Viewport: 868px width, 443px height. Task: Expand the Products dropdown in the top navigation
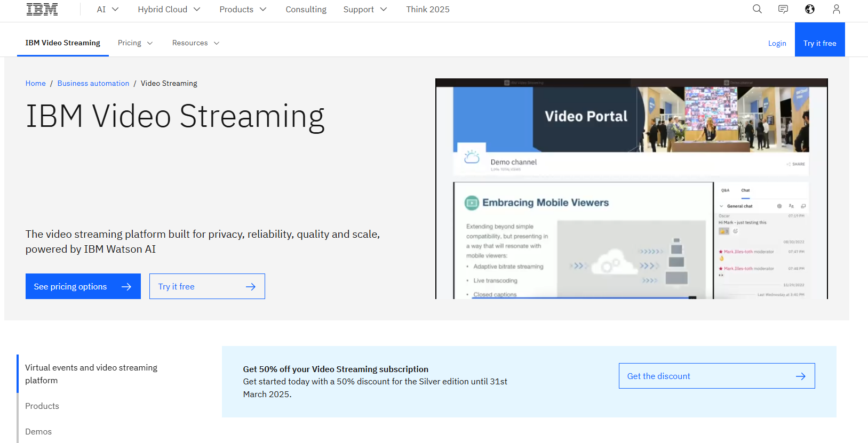point(243,9)
